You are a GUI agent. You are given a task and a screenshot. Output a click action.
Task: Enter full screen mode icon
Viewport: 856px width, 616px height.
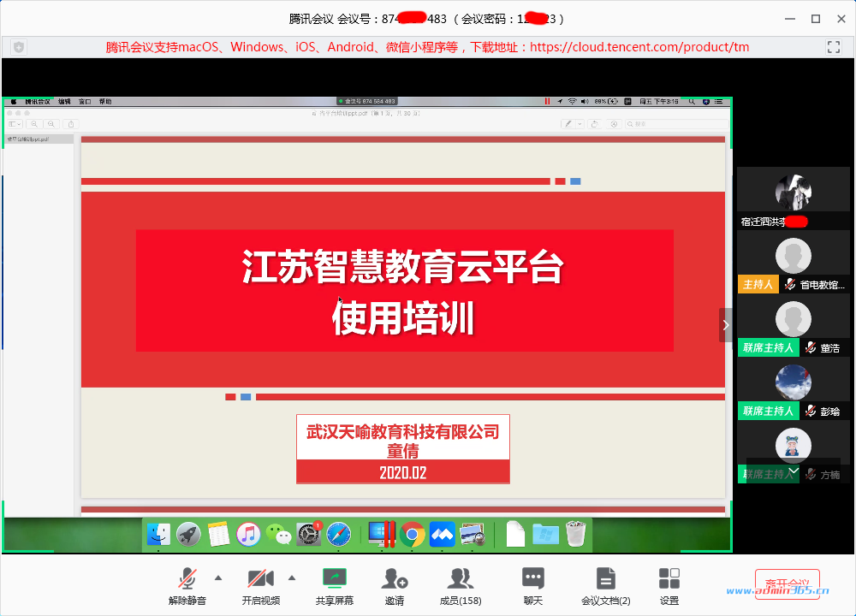[x=834, y=47]
